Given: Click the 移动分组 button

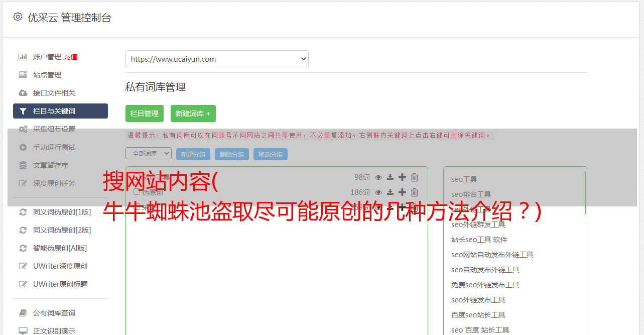Looking at the screenshot, I should [x=271, y=154].
